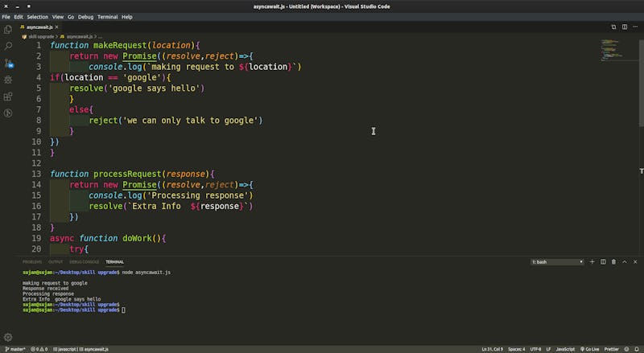Switch to the PROBLEMS panel tab

pyautogui.click(x=32, y=261)
